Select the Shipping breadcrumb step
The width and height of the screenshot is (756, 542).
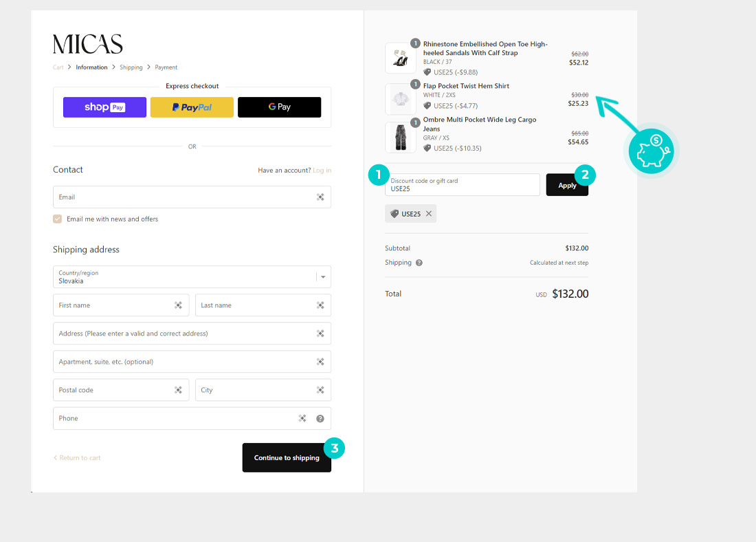[131, 67]
